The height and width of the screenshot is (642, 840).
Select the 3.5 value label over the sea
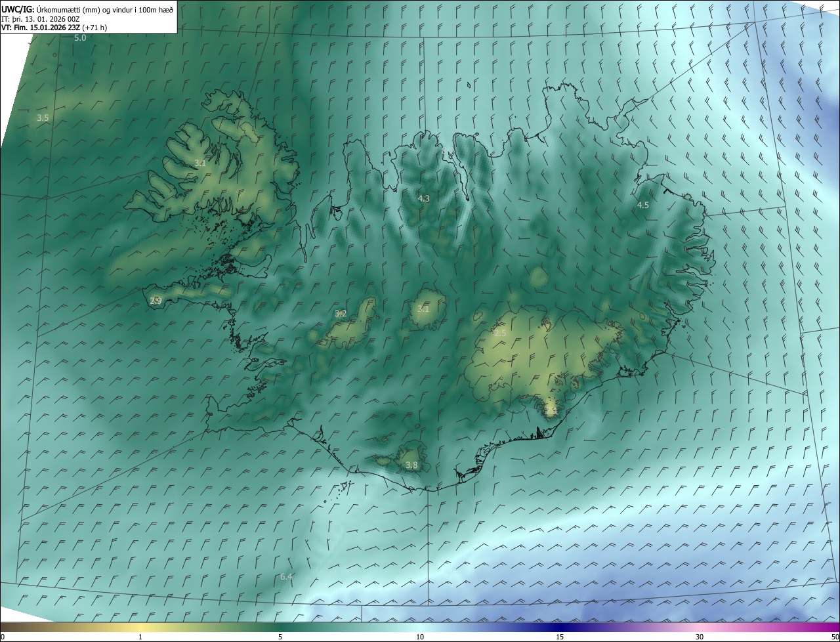tap(43, 118)
